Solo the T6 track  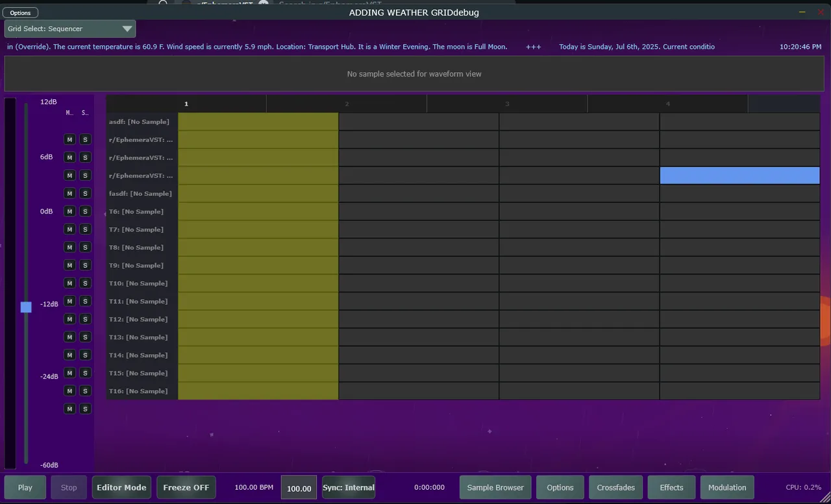coord(85,229)
